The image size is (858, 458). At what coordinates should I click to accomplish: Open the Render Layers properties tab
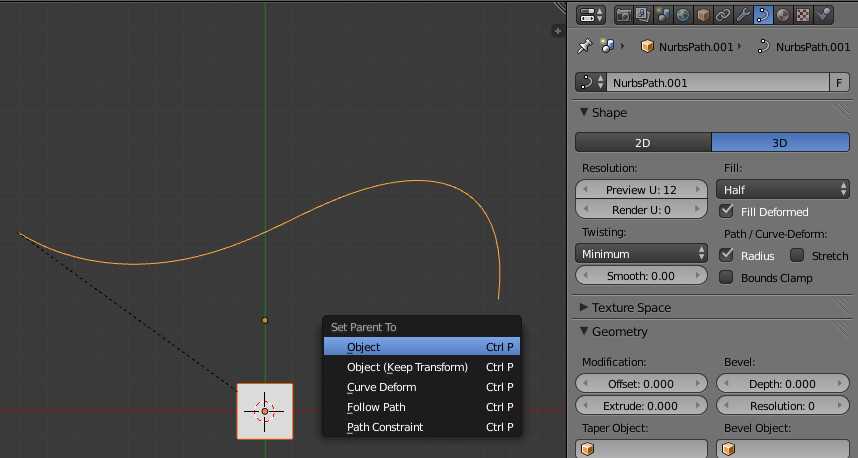click(x=643, y=15)
